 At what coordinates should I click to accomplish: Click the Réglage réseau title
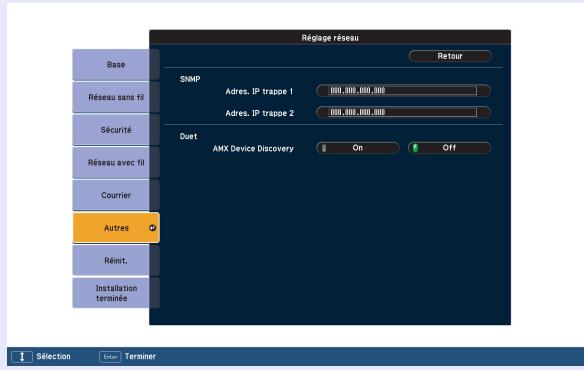(330, 38)
